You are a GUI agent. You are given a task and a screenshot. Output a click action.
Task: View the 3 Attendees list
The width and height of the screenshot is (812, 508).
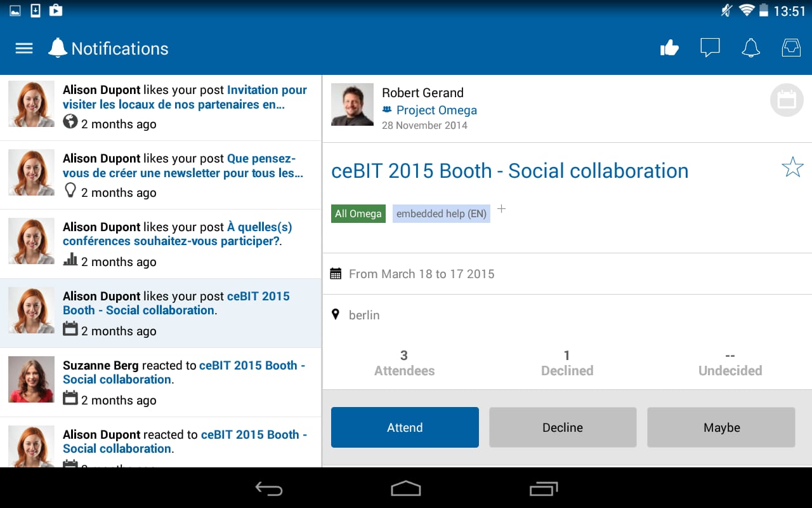pyautogui.click(x=404, y=363)
